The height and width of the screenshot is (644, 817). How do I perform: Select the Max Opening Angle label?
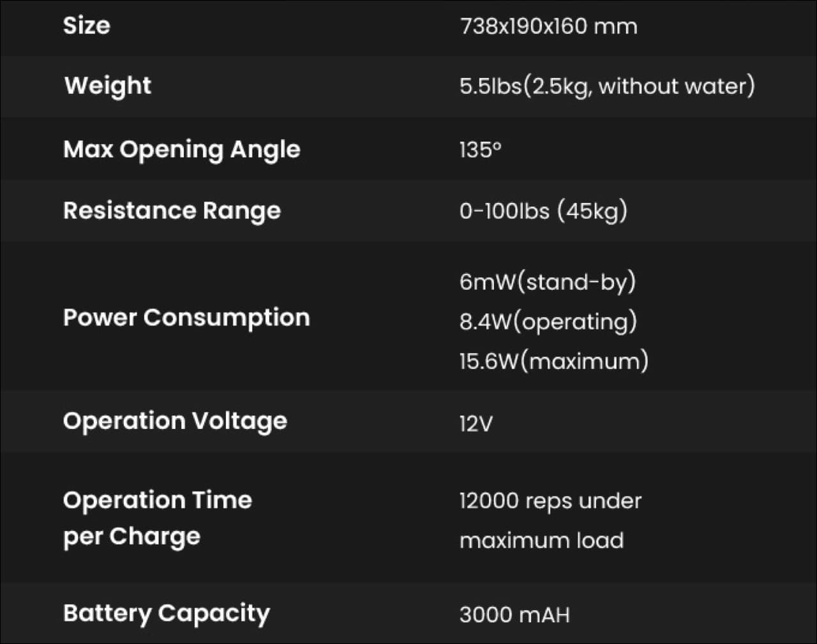(181, 149)
